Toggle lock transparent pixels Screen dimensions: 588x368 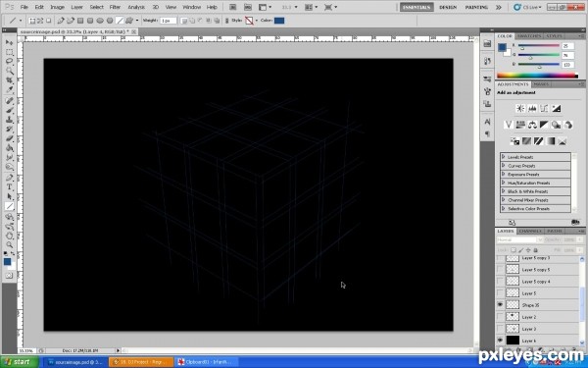pyautogui.click(x=514, y=250)
